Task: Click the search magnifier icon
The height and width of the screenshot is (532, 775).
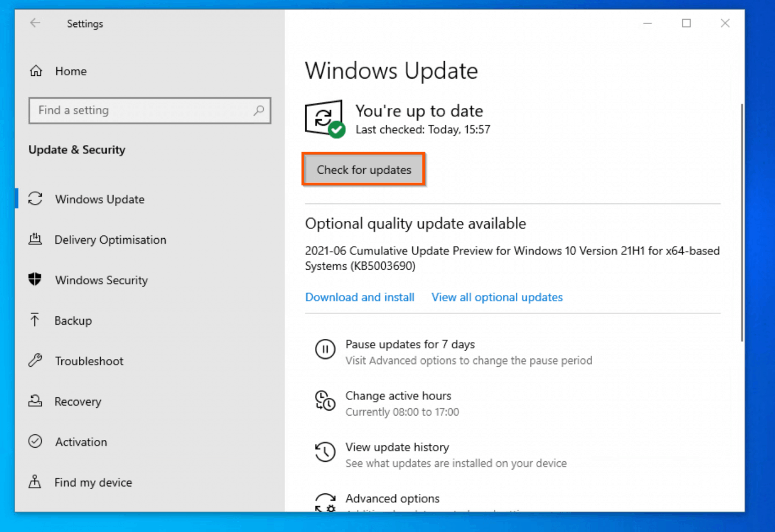Action: (x=259, y=110)
